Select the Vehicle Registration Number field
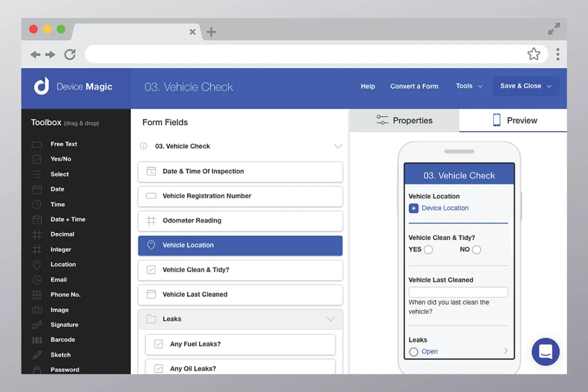588x392 pixels. point(240,196)
